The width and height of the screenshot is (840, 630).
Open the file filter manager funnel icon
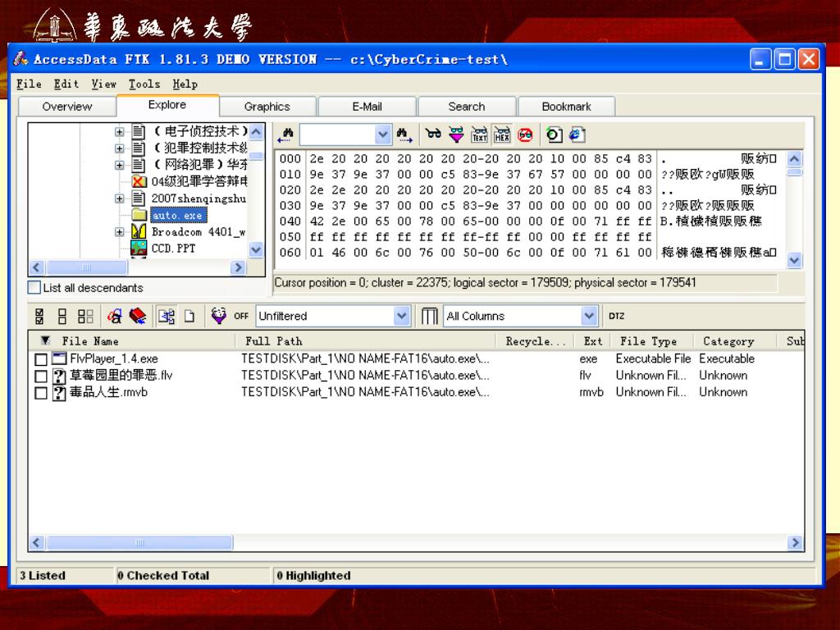pyautogui.click(x=218, y=316)
